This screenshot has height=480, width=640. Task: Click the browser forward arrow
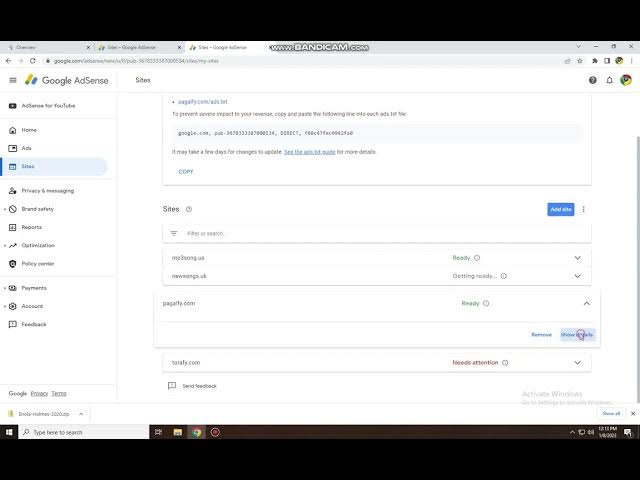tap(20, 61)
